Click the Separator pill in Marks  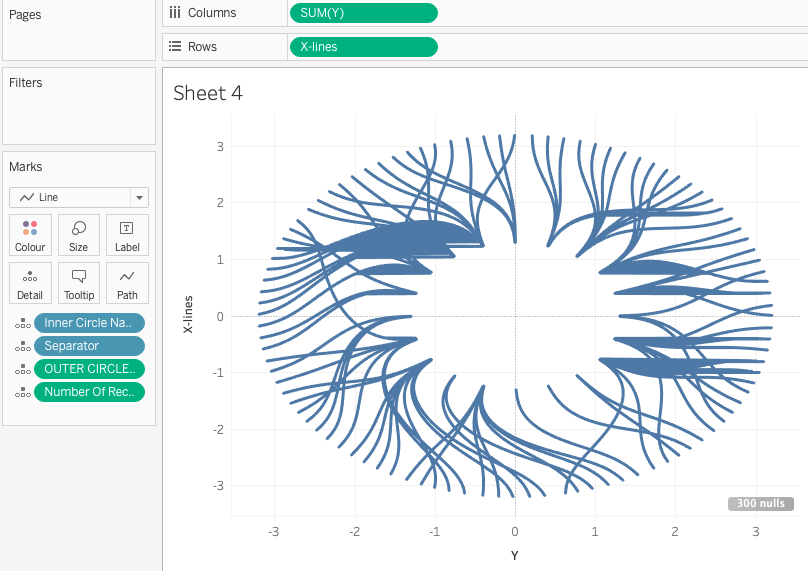click(89, 346)
